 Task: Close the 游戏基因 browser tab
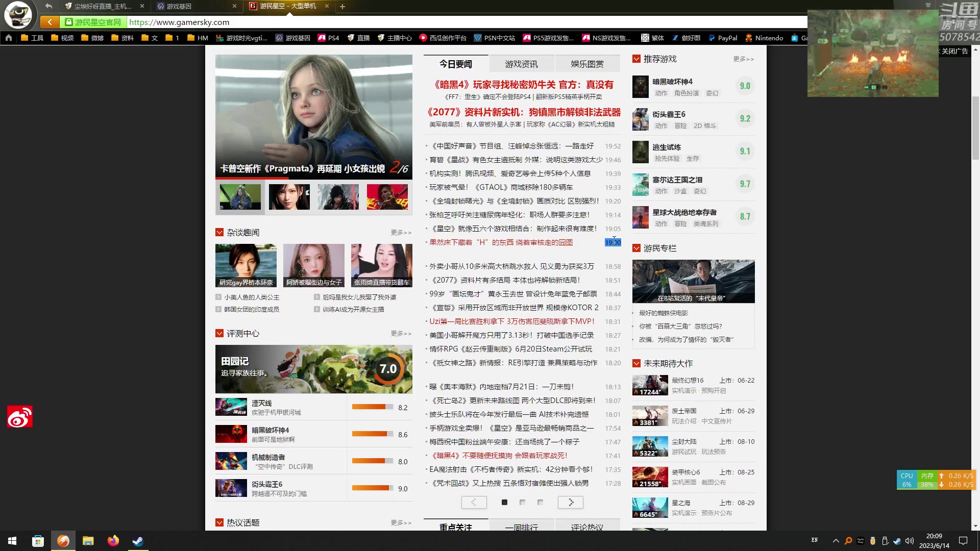point(234,6)
